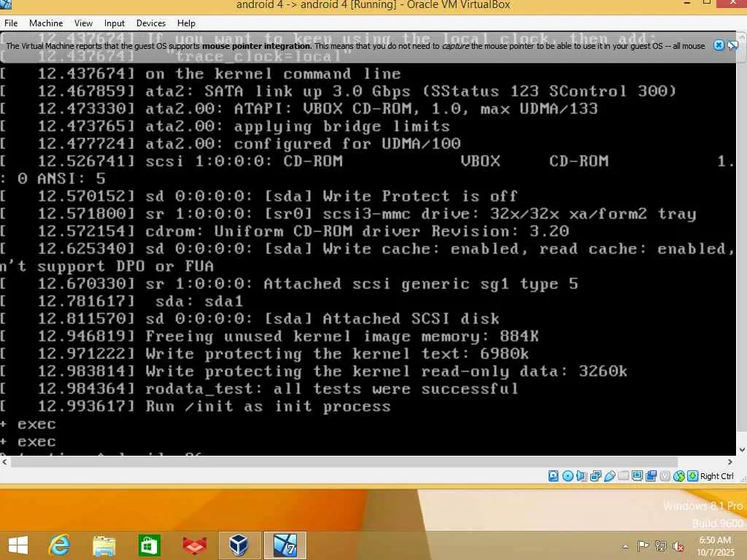Click the keyboard capture green arrow icon
Image resolution: width=747 pixels, height=560 pixels.
point(693,475)
